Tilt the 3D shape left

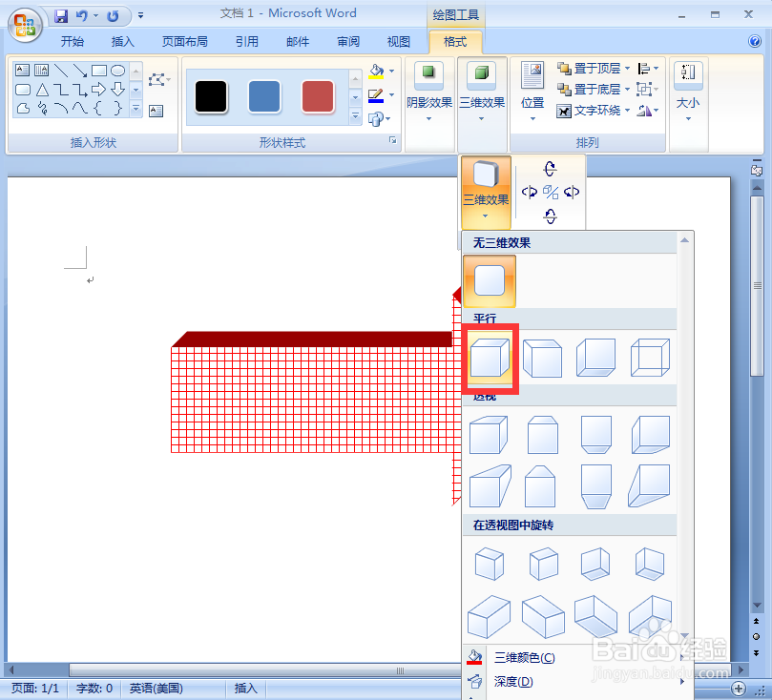tap(529, 192)
